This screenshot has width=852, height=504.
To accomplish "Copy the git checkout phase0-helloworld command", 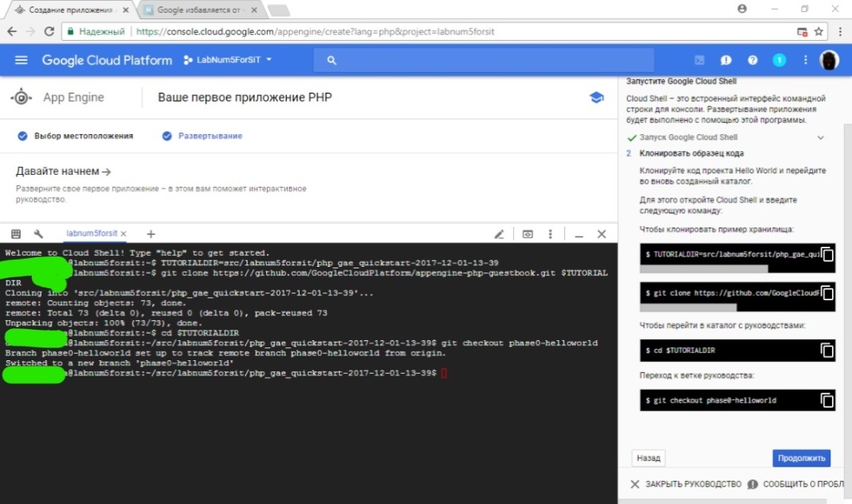I will [827, 401].
